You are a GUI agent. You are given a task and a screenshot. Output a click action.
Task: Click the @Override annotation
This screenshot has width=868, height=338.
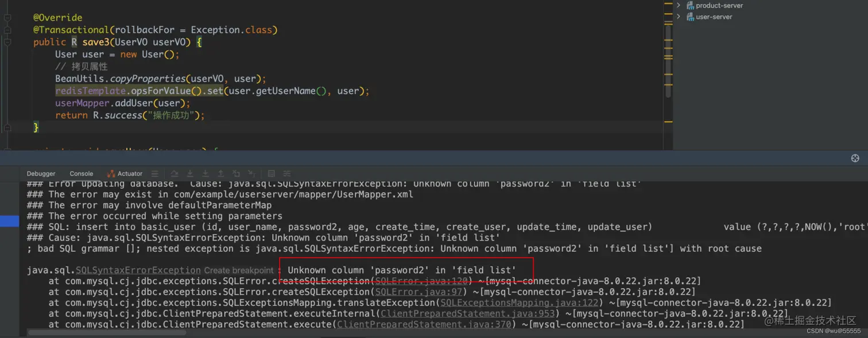(57, 18)
